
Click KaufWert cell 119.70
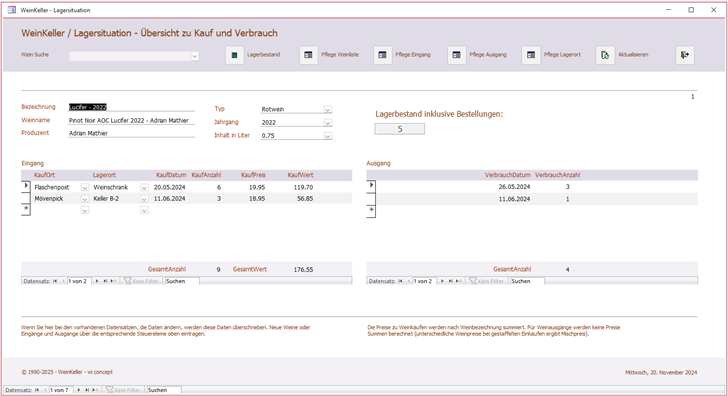point(303,187)
